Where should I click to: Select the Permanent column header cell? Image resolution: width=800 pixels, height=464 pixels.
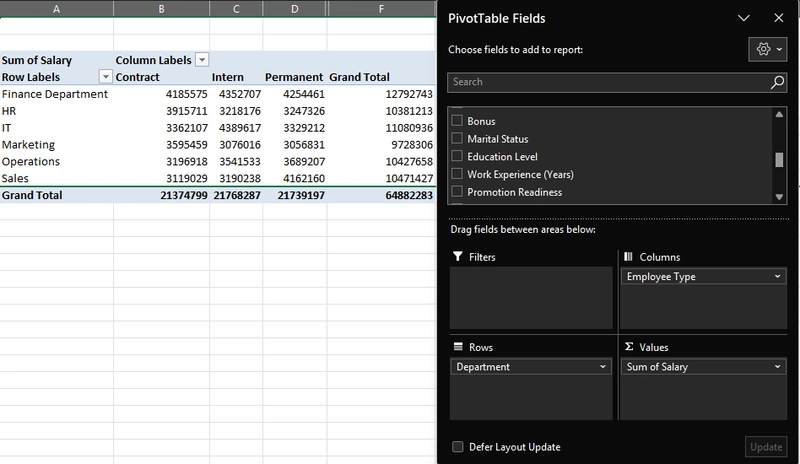294,77
